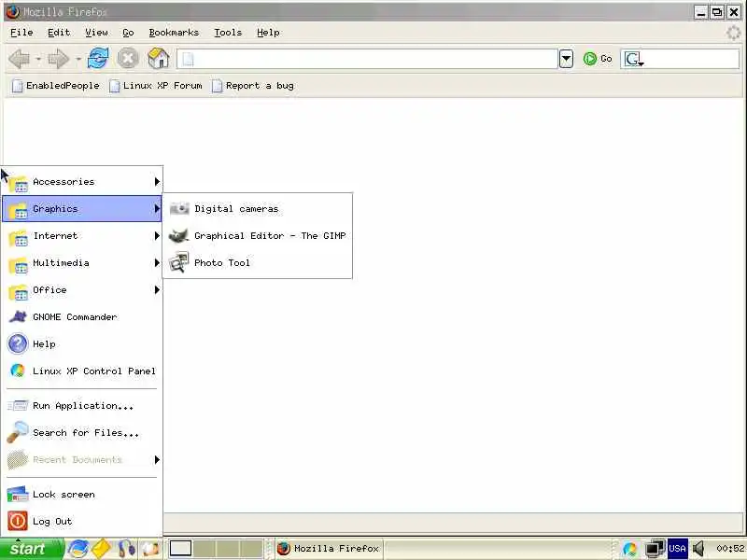Launch Digital cameras from Graphics submenu
Image resolution: width=747 pixels, height=560 pixels.
(258, 208)
